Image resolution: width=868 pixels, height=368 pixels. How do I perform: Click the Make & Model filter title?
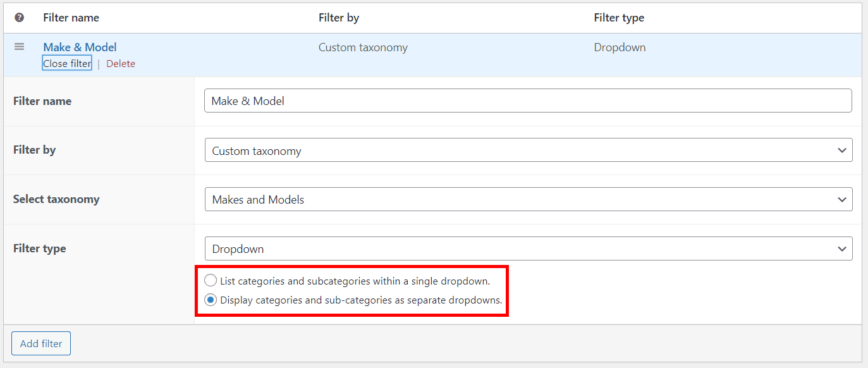click(80, 47)
